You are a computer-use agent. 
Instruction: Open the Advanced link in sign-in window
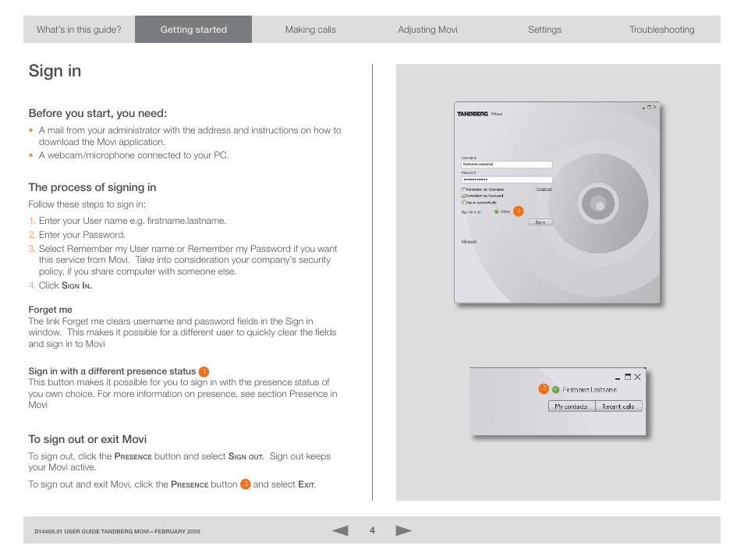(x=469, y=241)
